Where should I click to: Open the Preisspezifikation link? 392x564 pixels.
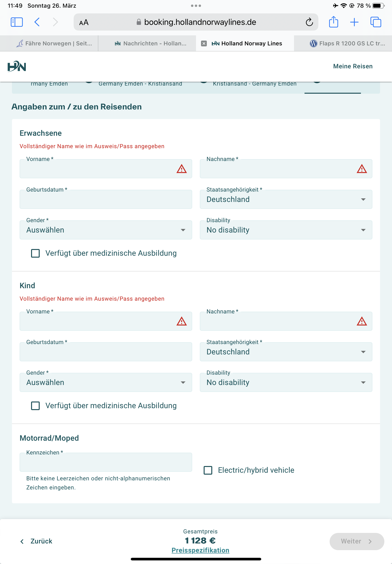200,550
